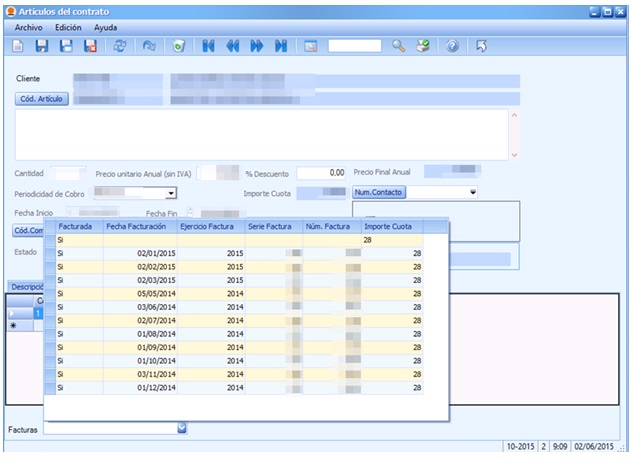
Task: Click the toolbar search text box
Action: pos(355,46)
